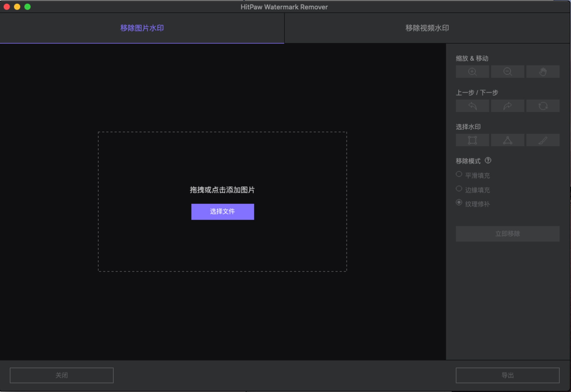
Task: Click the HitPaw Watermark Remover title text
Action: click(284, 7)
